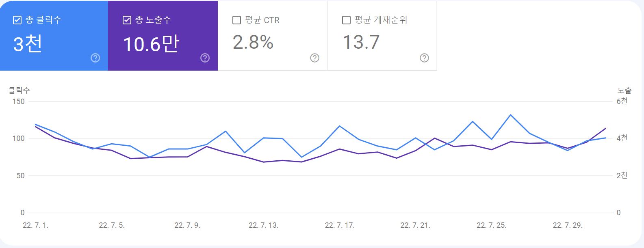Image resolution: width=644 pixels, height=248 pixels.
Task: Click the 150 clicks axis label
Action: tap(19, 101)
